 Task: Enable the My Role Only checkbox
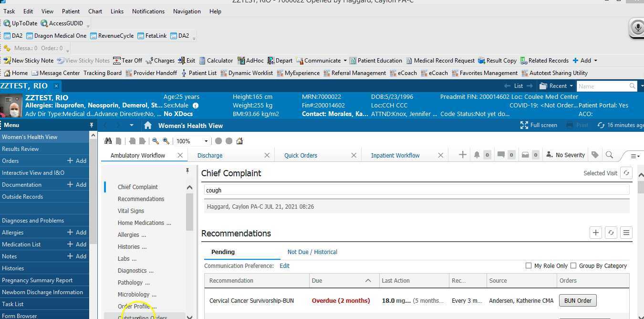click(529, 266)
